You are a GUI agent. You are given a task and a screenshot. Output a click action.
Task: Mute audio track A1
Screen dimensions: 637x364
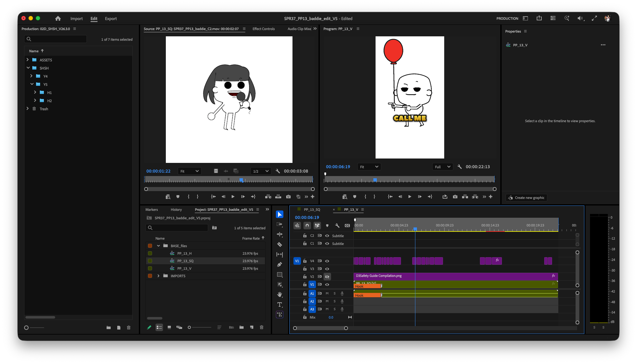coord(327,294)
